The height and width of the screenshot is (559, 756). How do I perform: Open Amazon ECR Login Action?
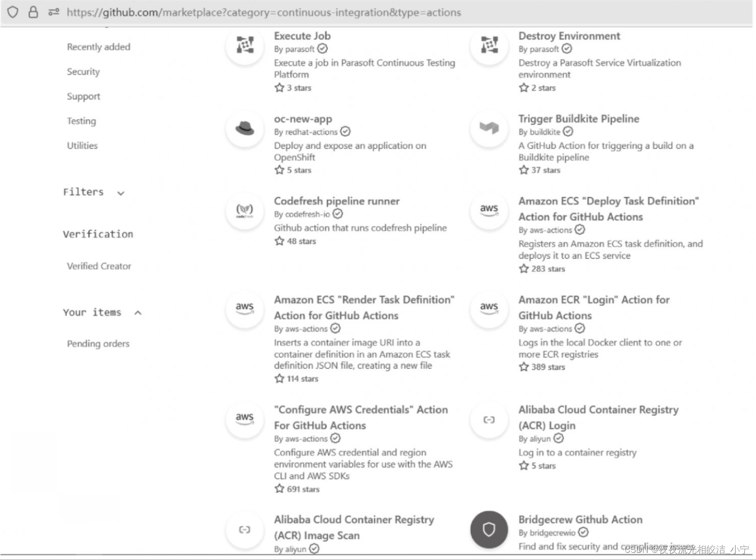(x=594, y=307)
